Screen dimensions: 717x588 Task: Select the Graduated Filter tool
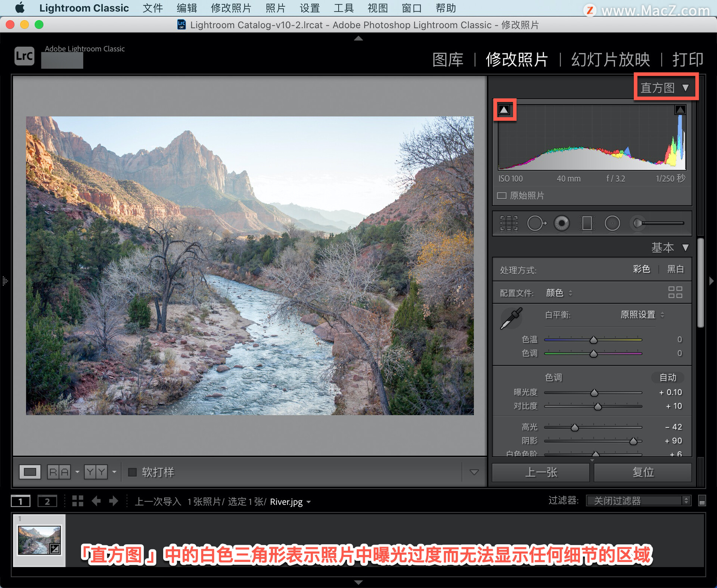587,223
